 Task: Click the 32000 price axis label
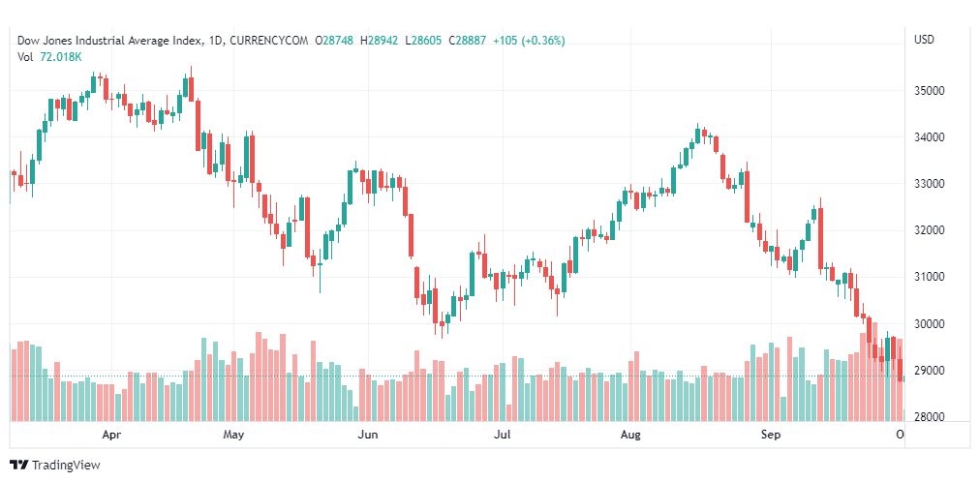[930, 230]
